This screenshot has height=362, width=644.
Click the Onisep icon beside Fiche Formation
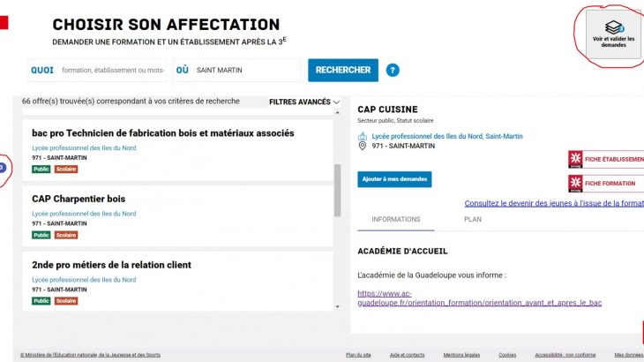click(x=575, y=183)
